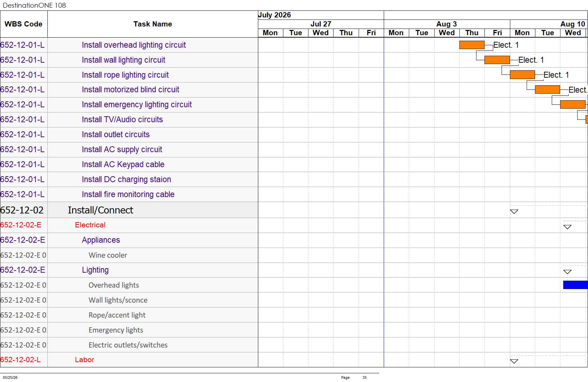
Task: Click the Elect. 1 label beside wall lighting bar
Action: (531, 60)
